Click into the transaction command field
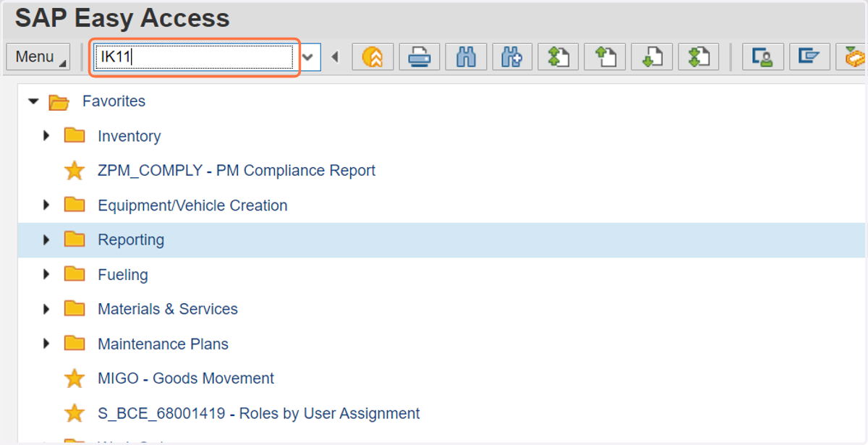Screen dimensions: 868x445 tap(194, 56)
